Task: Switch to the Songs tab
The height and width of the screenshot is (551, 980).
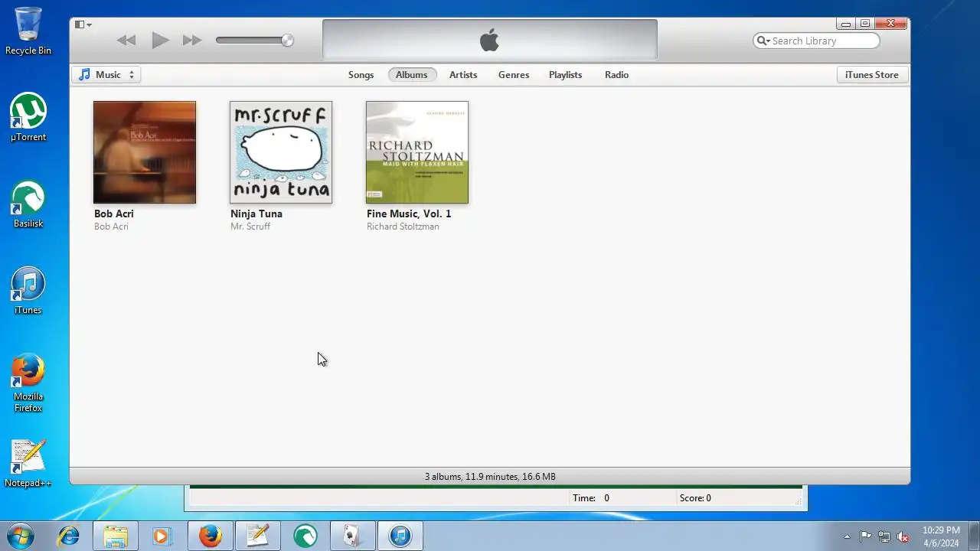Action: click(361, 74)
